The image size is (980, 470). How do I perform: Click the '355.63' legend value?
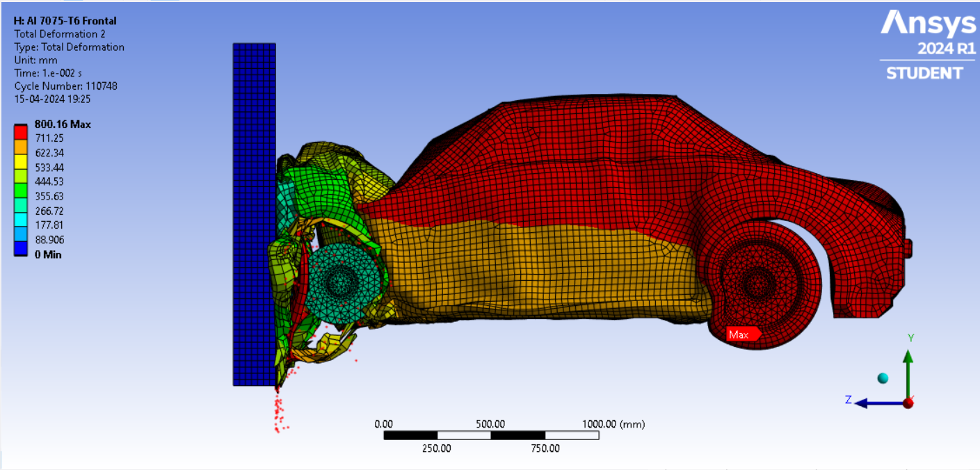point(49,197)
